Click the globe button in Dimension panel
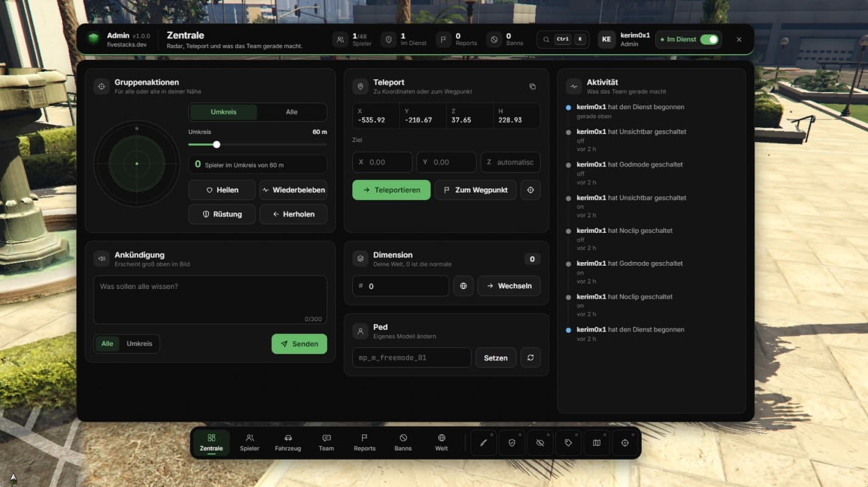 pos(463,286)
